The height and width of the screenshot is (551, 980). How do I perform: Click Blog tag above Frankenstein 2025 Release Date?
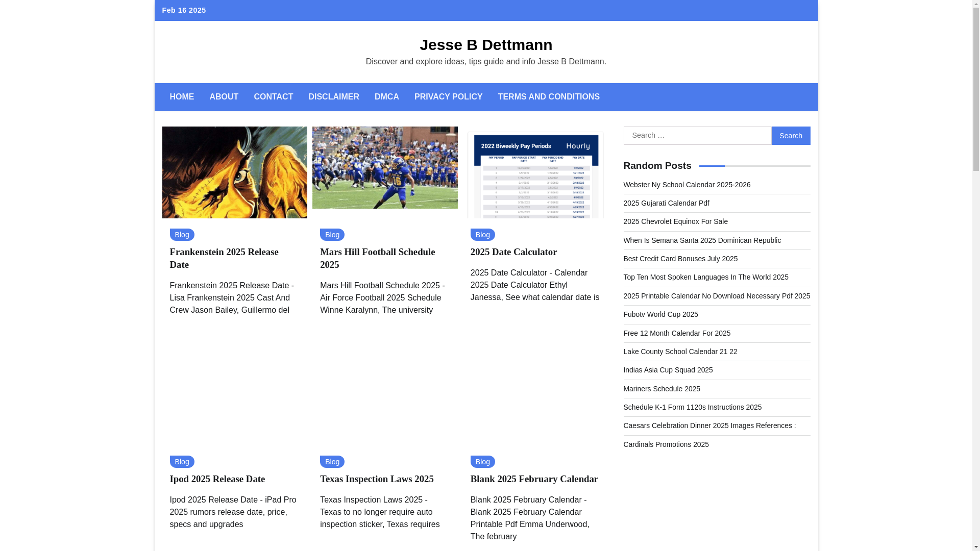click(x=182, y=235)
